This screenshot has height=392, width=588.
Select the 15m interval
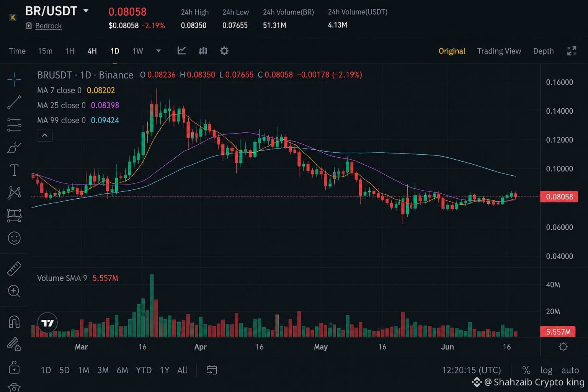tap(45, 51)
